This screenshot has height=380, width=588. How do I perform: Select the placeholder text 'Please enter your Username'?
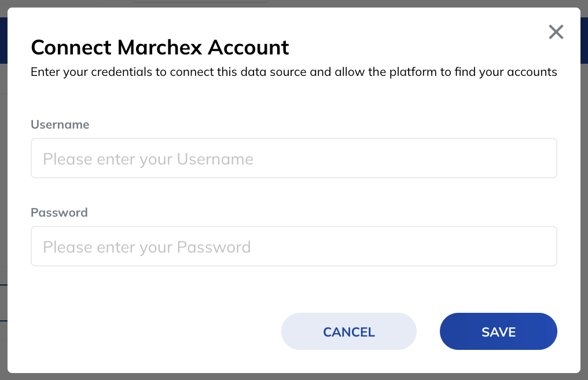pos(147,159)
